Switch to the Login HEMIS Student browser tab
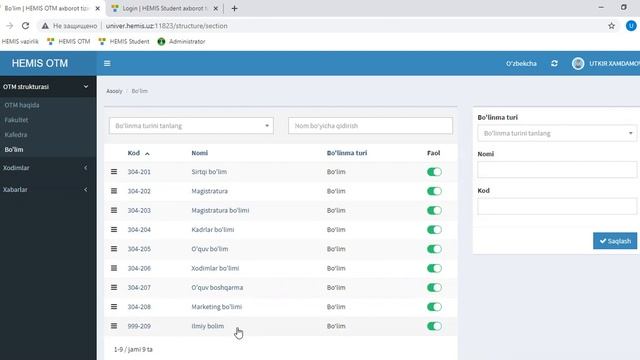Screen dimensions: 640x360 tap(164, 8)
